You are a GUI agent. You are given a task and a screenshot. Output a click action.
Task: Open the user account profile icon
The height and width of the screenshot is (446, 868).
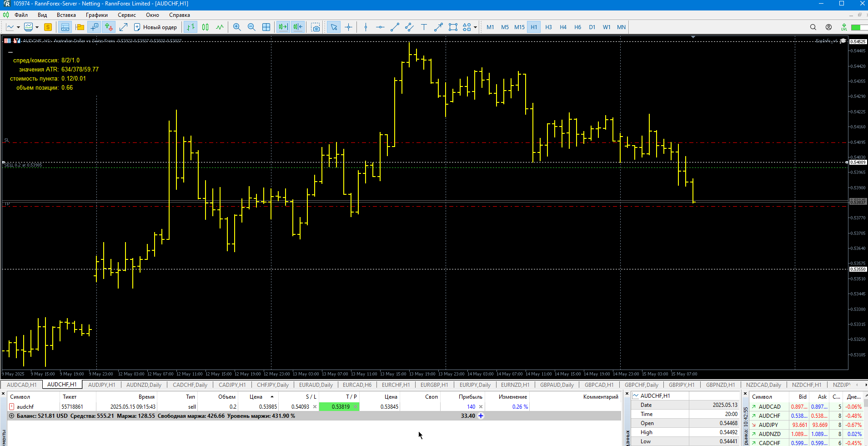[x=828, y=27]
